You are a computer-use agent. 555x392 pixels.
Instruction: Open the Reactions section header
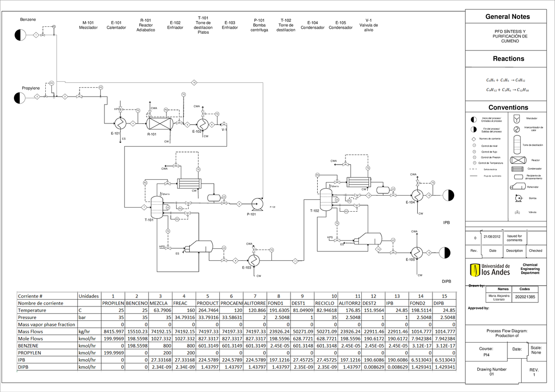pyautogui.click(x=508, y=59)
